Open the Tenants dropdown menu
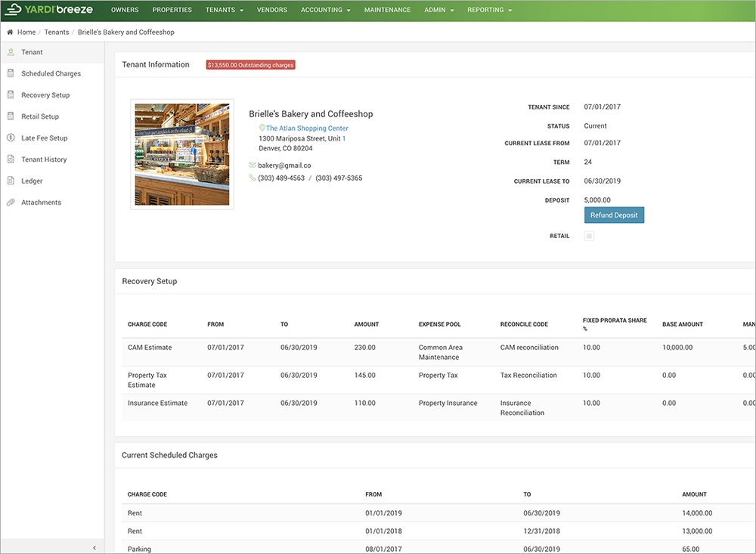This screenshot has height=554, width=756. click(x=225, y=10)
